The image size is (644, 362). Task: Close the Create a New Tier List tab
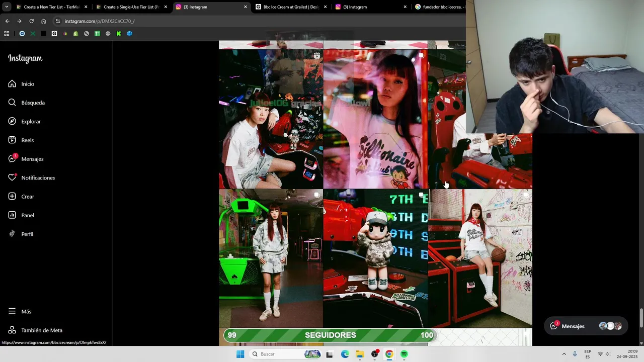coord(86,7)
